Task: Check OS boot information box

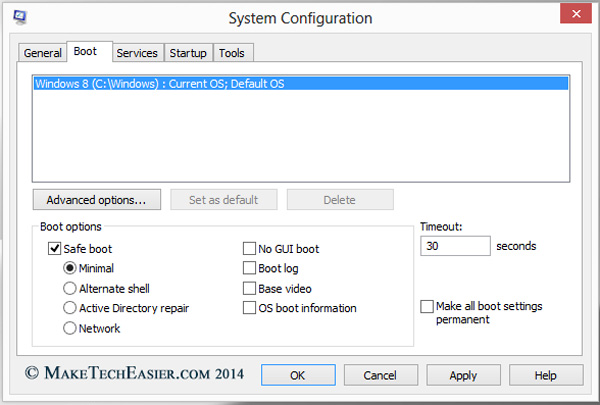Action: click(x=250, y=309)
